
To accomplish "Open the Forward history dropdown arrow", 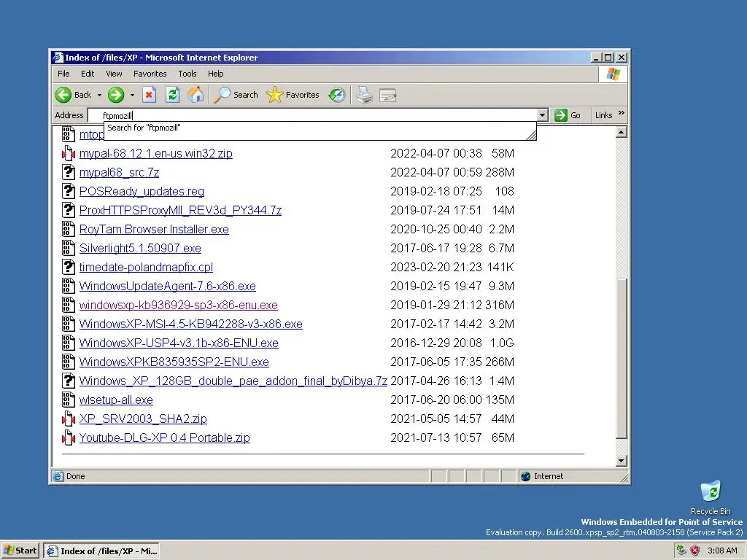I will tap(132, 95).
